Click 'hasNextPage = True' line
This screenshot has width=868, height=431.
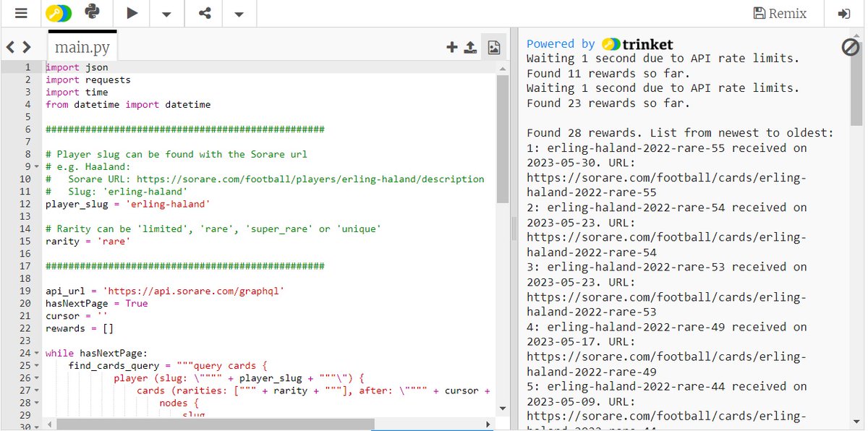pyautogui.click(x=96, y=304)
